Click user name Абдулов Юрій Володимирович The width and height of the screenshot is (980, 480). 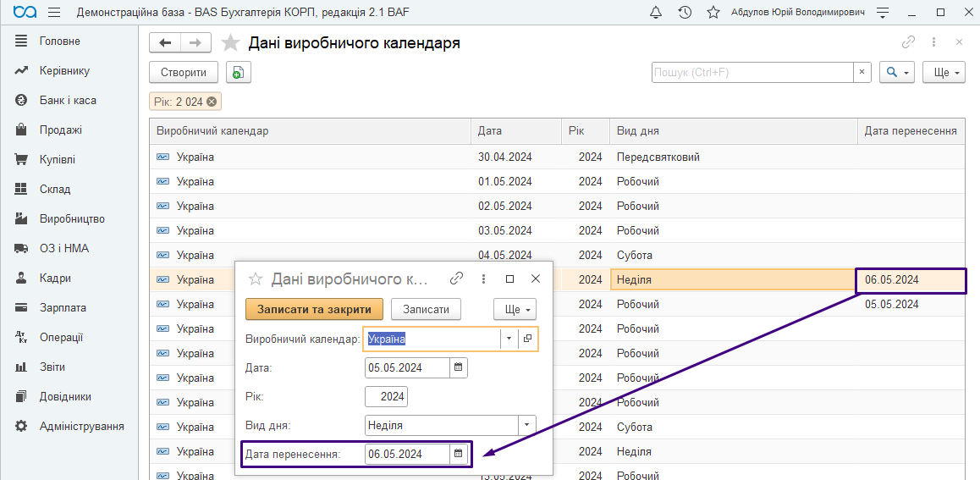(797, 13)
